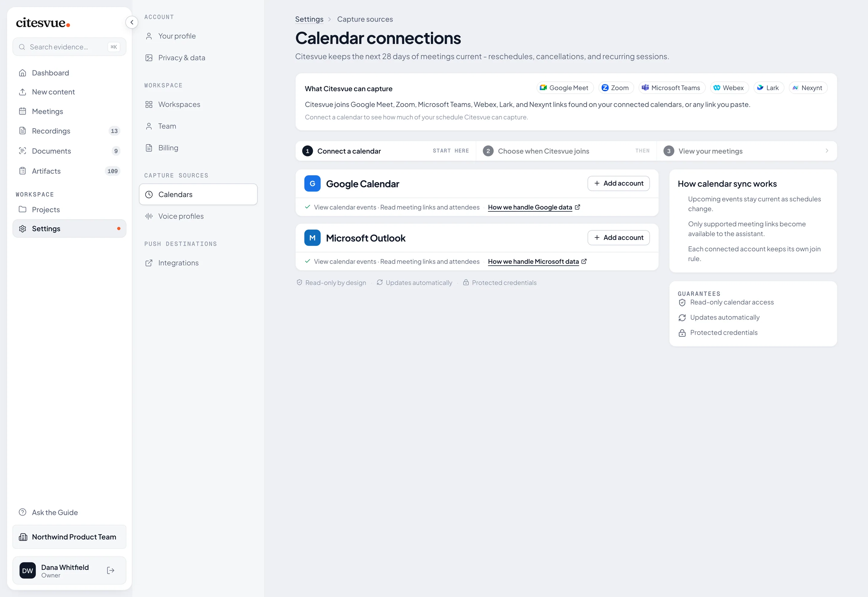Open Your profile settings

coord(198,36)
